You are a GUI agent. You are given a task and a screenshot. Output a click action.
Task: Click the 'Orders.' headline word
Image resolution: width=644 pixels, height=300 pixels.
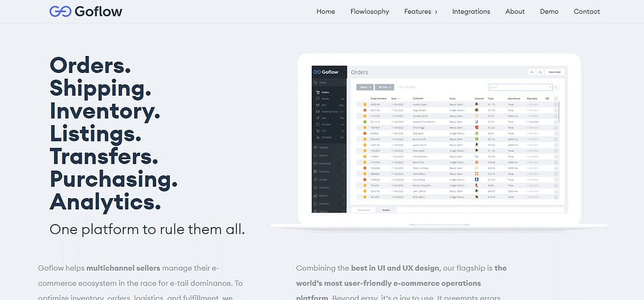90,65
